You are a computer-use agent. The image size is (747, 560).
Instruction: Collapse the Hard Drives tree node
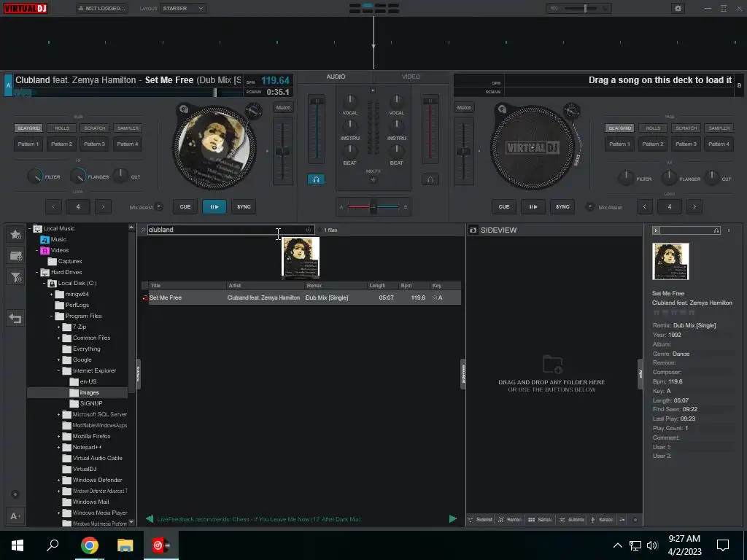[x=36, y=273]
